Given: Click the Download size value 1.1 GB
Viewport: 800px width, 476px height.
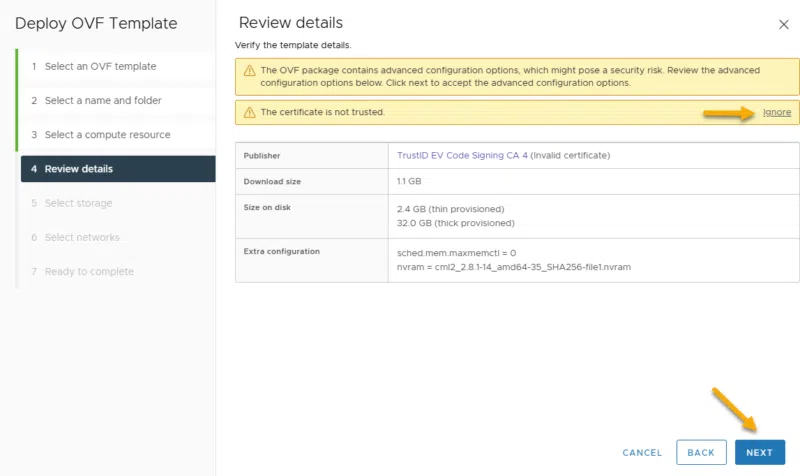Looking at the screenshot, I should coord(411,181).
